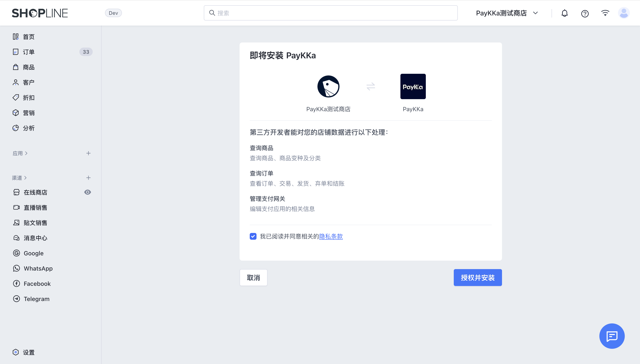Open 在线商店 channel item
640x364 pixels.
[x=35, y=192]
